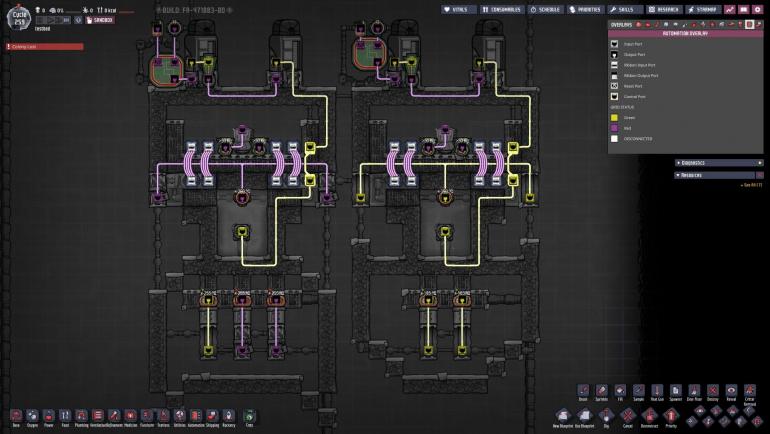770x434 pixels.
Task: Select the sandbox Heat Gun tool
Action: (x=657, y=392)
